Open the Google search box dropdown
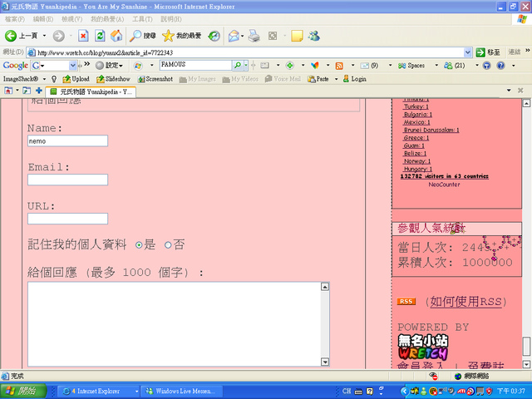 [x=72, y=65]
